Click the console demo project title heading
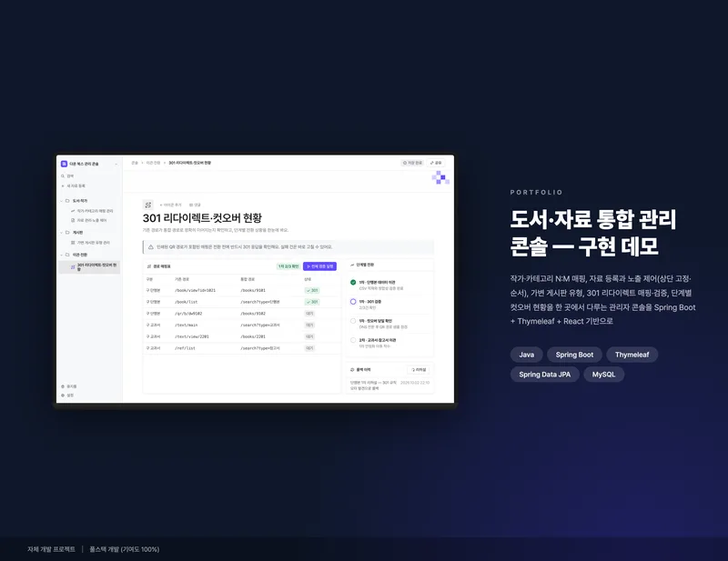Image resolution: width=728 pixels, height=561 pixels. click(593, 233)
